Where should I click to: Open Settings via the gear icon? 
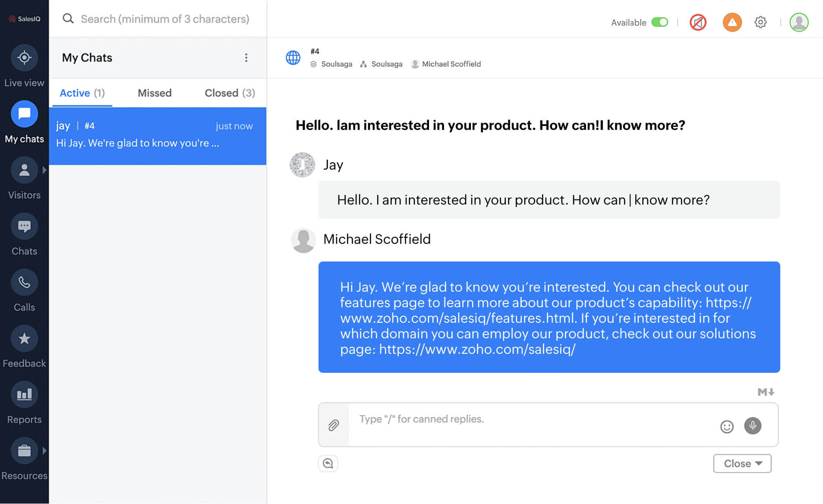tap(760, 22)
